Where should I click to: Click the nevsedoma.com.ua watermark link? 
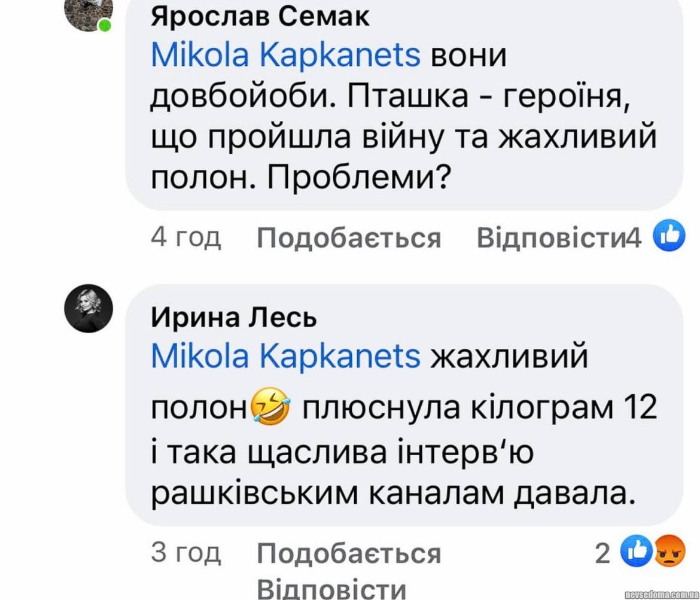tap(661, 594)
